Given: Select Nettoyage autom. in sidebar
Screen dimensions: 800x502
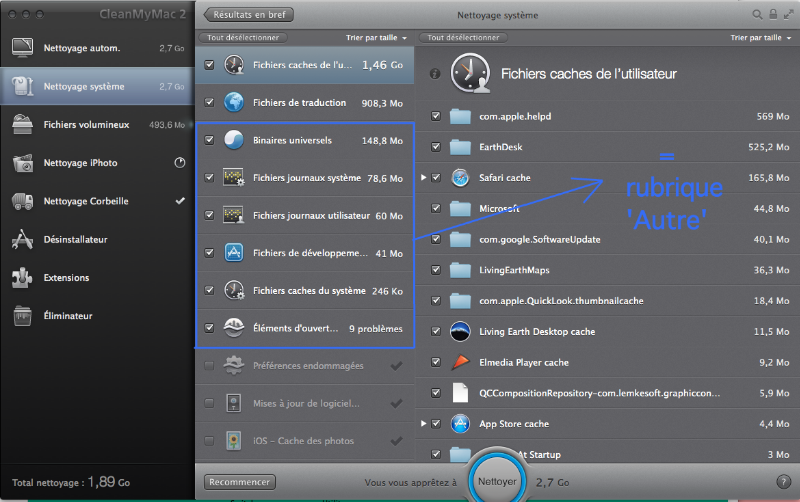Looking at the screenshot, I should tap(82, 48).
